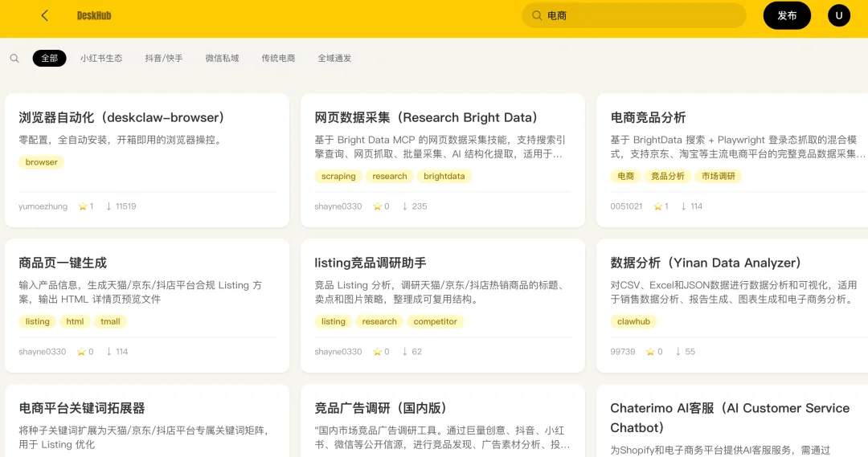Star the 电商竞品分析 skill

(x=657, y=206)
